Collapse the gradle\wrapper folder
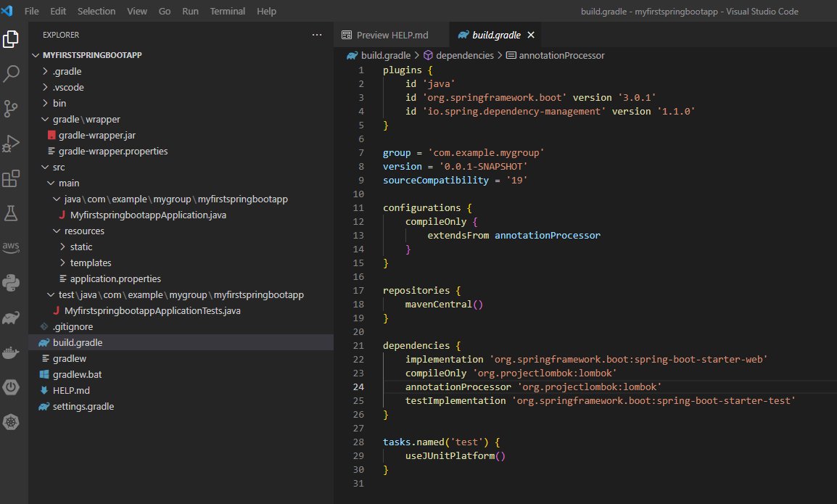The image size is (837, 504). [x=46, y=119]
